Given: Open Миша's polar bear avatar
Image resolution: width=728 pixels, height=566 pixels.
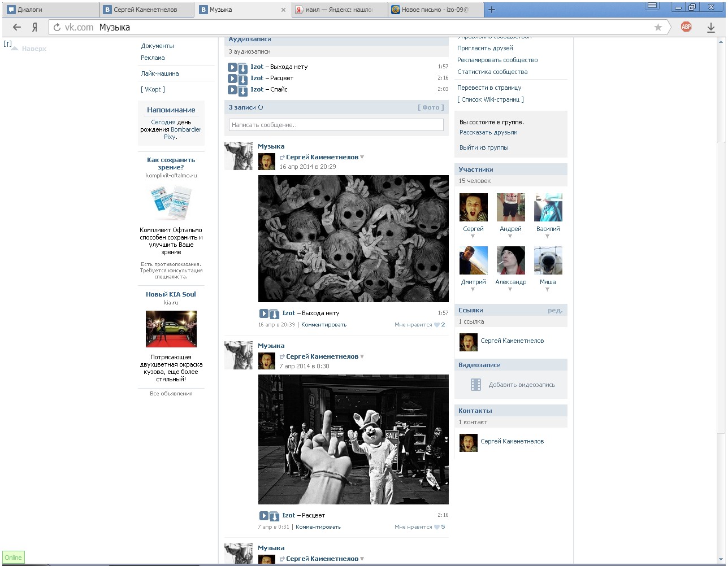Looking at the screenshot, I should (548, 260).
